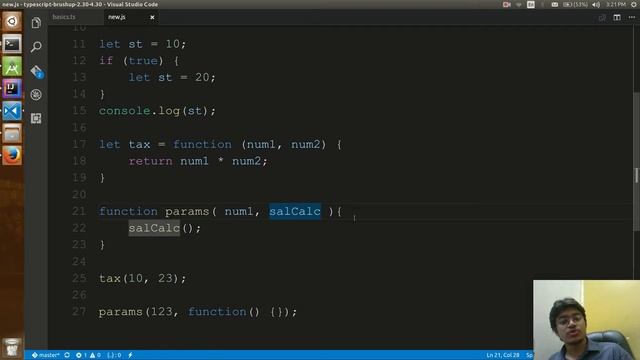Click Ln 21, Col 28 position indicator
640x360 pixels.
tap(502, 355)
